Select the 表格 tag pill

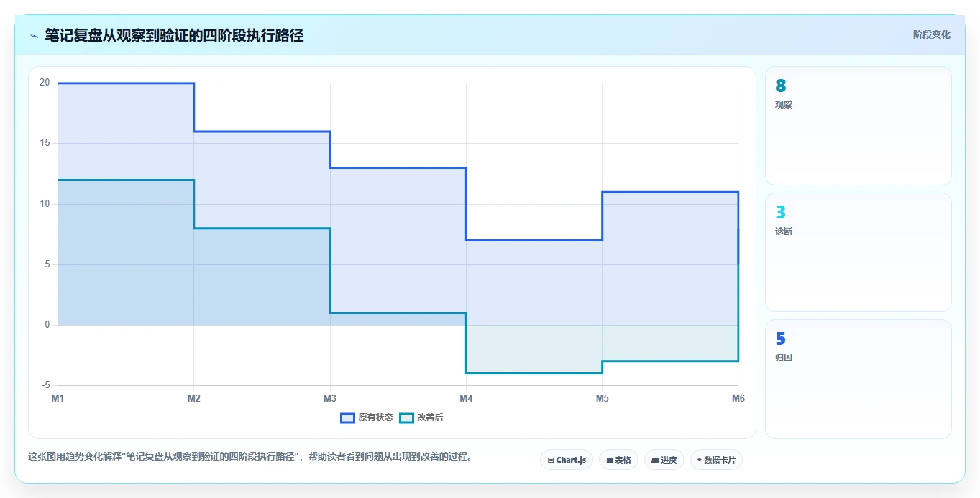(618, 460)
